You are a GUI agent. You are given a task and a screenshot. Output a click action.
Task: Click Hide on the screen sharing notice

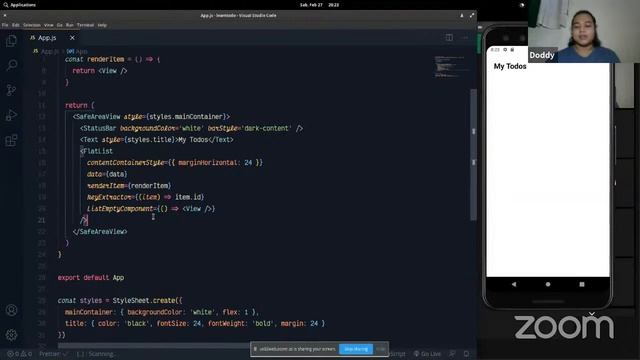380,349
